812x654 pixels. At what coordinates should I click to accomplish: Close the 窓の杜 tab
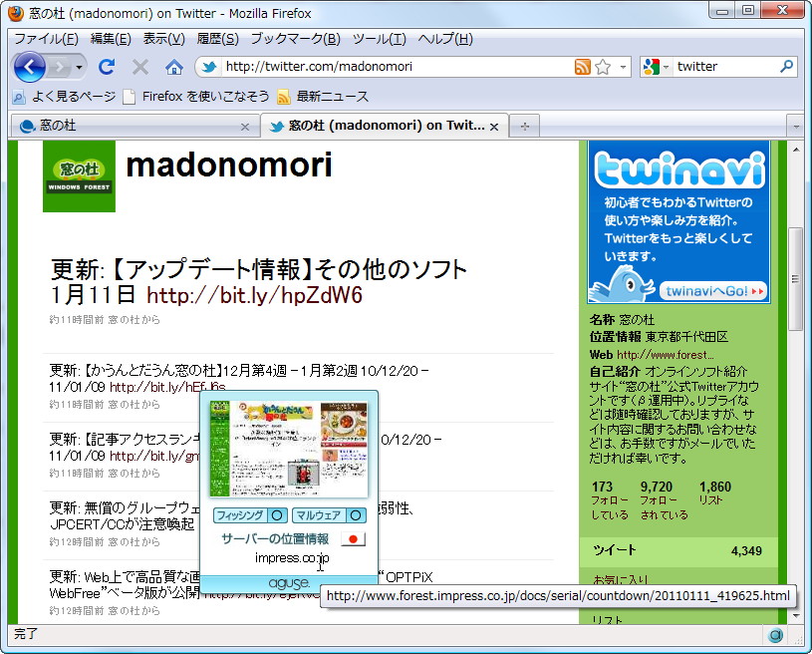(x=245, y=127)
